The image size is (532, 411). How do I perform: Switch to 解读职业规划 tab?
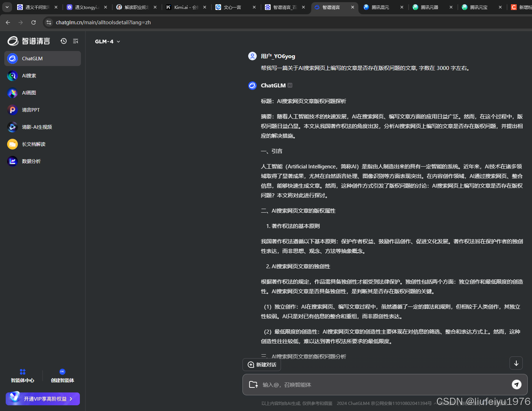coord(136,7)
